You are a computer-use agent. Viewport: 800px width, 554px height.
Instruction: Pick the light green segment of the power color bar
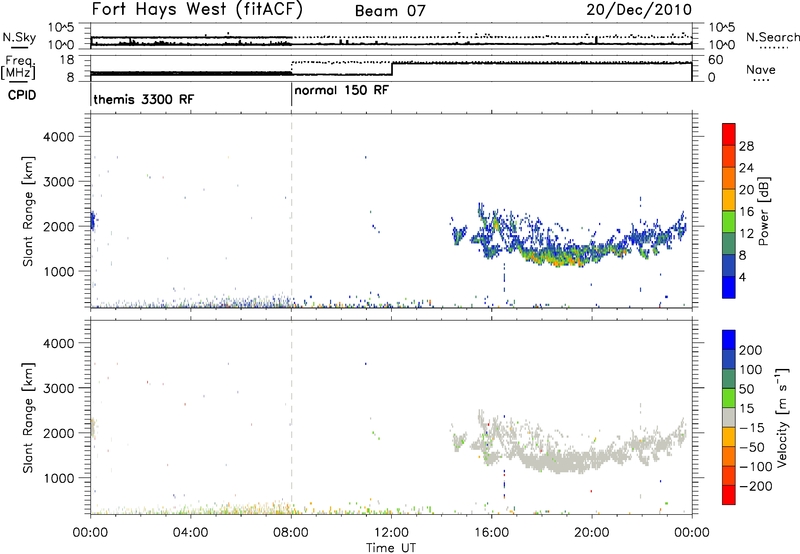[x=729, y=222]
